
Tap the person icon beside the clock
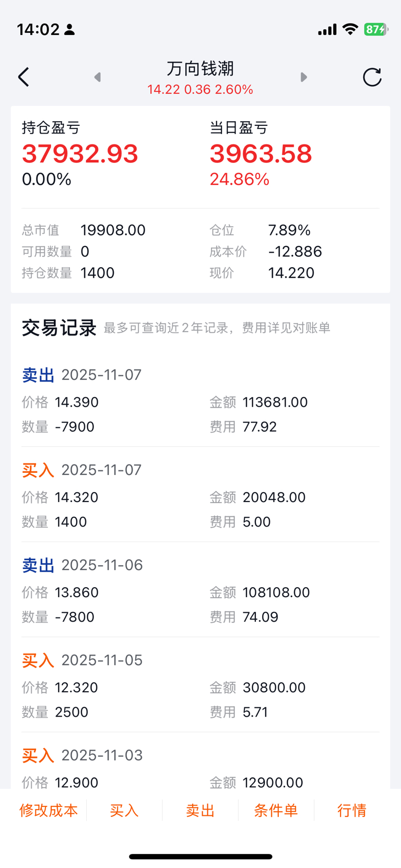pos(69,30)
